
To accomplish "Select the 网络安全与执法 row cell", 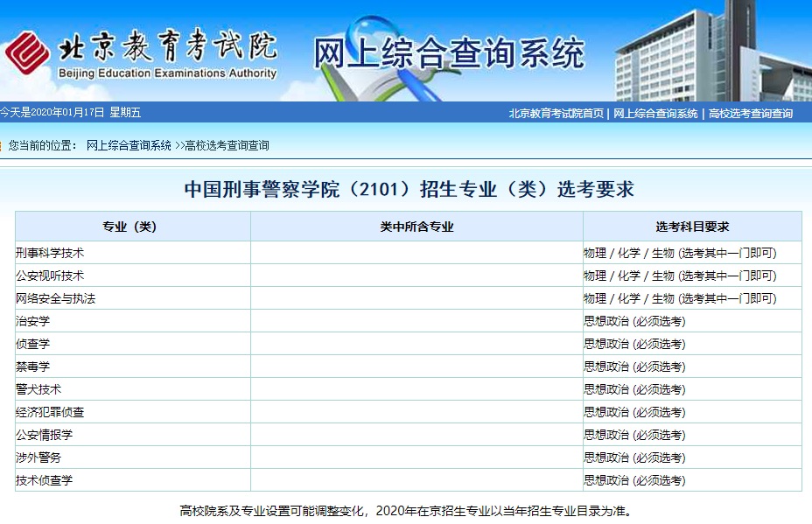I will point(133,298).
